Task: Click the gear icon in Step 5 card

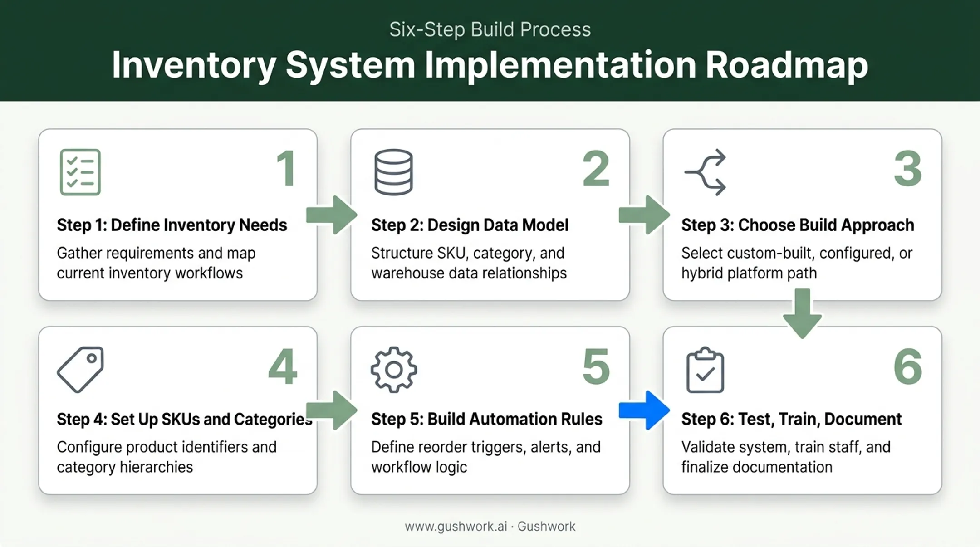Action: [394, 370]
